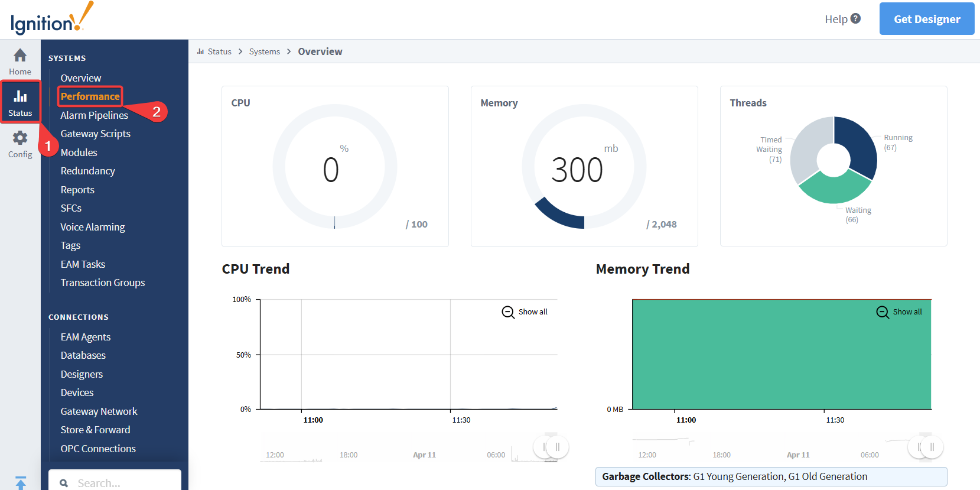The image size is (980, 490).
Task: Click the Memory Trend range slider handle
Action: (932, 447)
